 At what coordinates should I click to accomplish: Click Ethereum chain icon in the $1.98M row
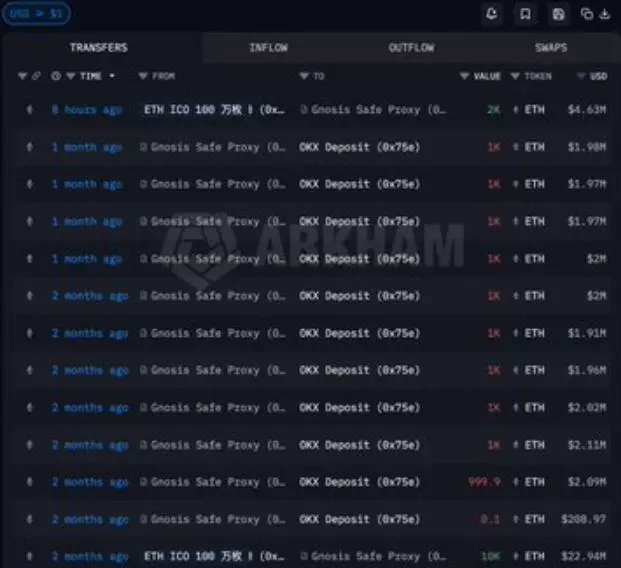click(29, 147)
